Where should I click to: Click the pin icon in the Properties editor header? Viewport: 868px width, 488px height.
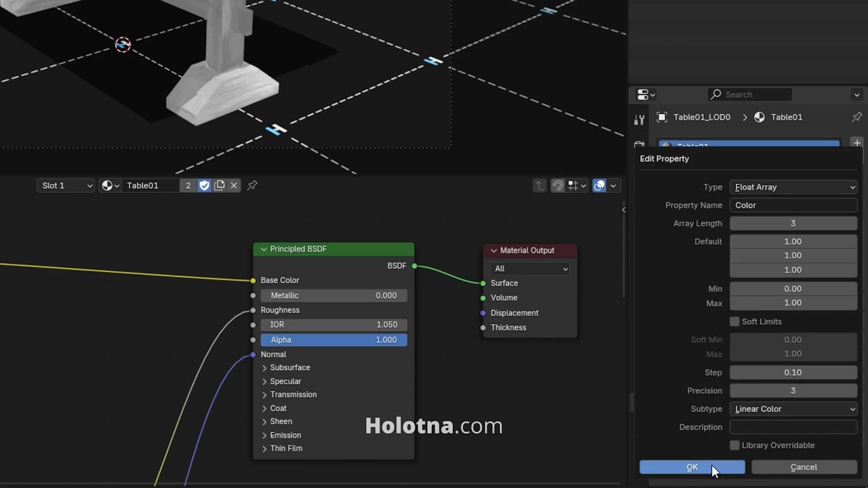(857, 117)
